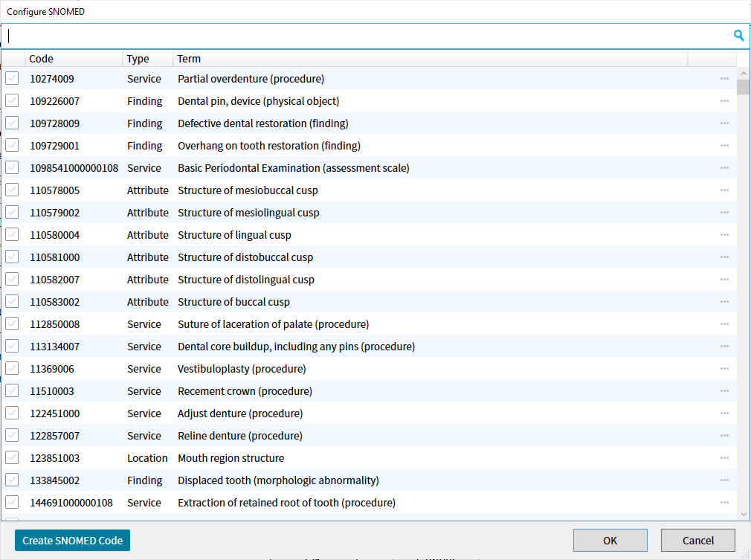Click the search magnifier icon
Viewport: 751px width, 560px height.
(x=738, y=36)
